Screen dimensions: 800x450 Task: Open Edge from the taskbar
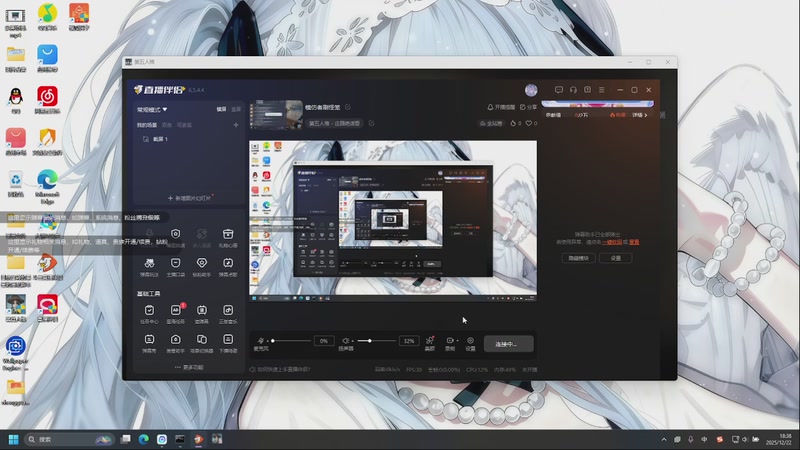pyautogui.click(x=143, y=439)
